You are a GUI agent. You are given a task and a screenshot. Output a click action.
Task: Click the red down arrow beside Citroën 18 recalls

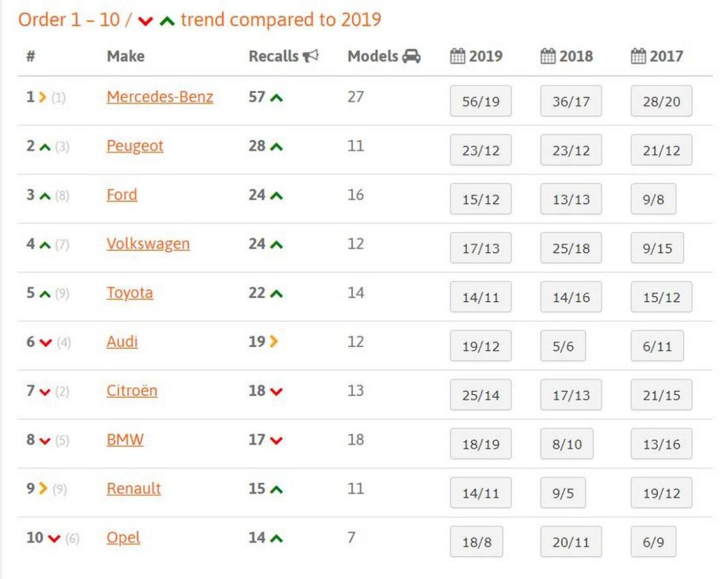tap(276, 392)
